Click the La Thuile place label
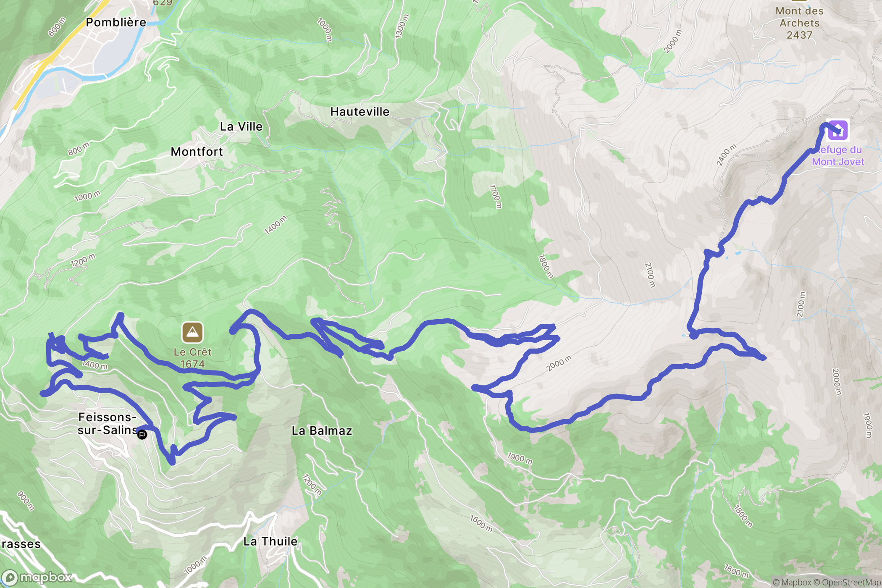The image size is (882, 588). coord(270,541)
